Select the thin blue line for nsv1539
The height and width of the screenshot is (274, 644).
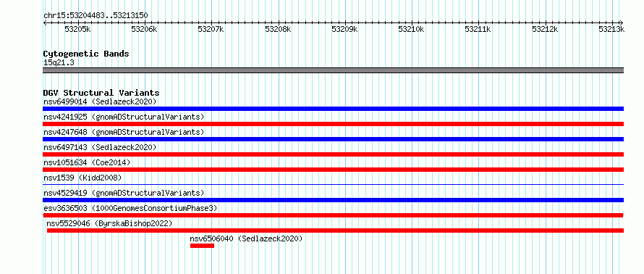point(333,184)
